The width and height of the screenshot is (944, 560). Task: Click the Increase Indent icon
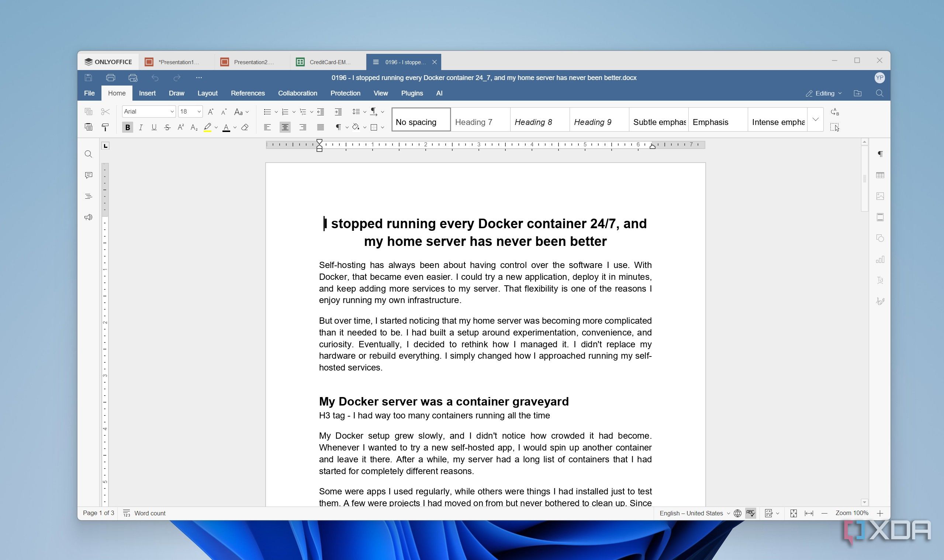coord(338,111)
